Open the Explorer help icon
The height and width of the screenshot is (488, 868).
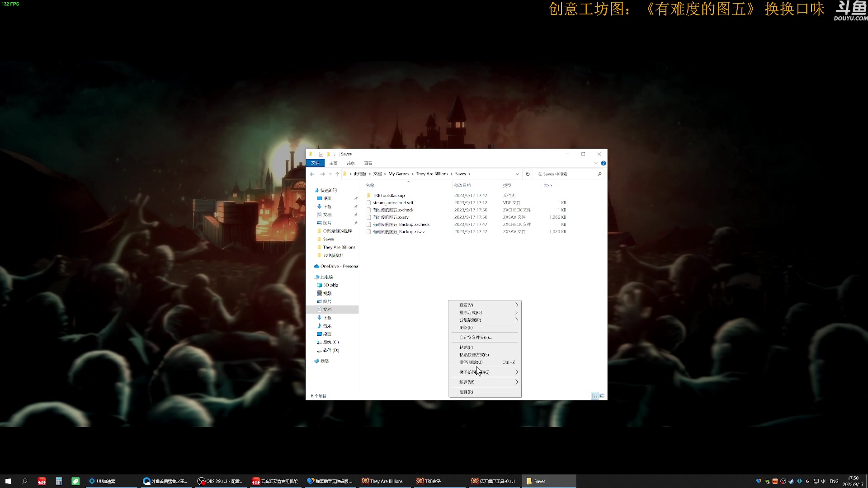(x=603, y=163)
